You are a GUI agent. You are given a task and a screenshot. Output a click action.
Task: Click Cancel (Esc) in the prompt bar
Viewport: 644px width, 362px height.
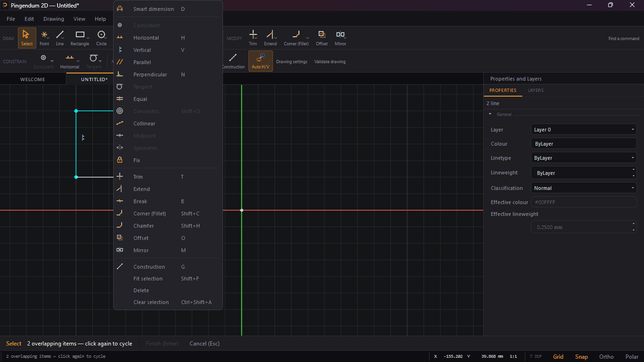(205, 344)
